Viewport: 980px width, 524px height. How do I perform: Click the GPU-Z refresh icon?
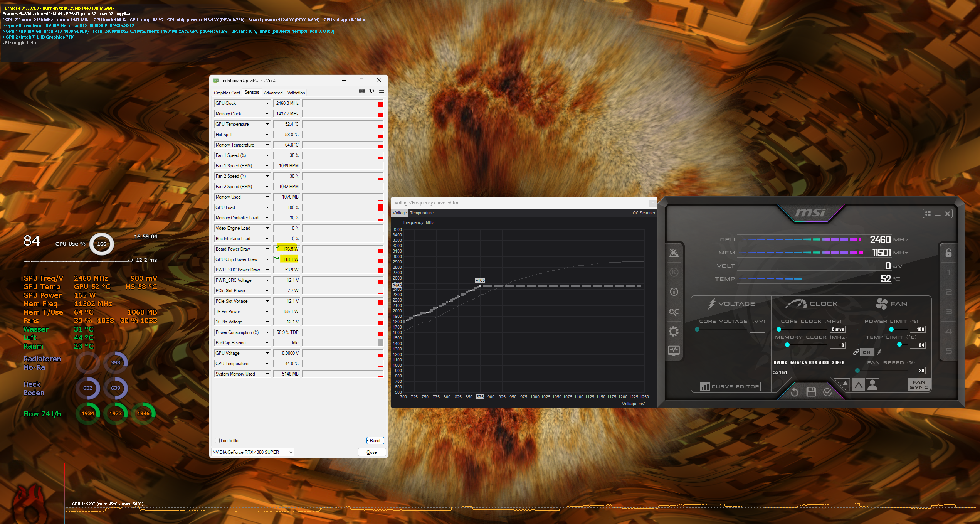pyautogui.click(x=371, y=91)
